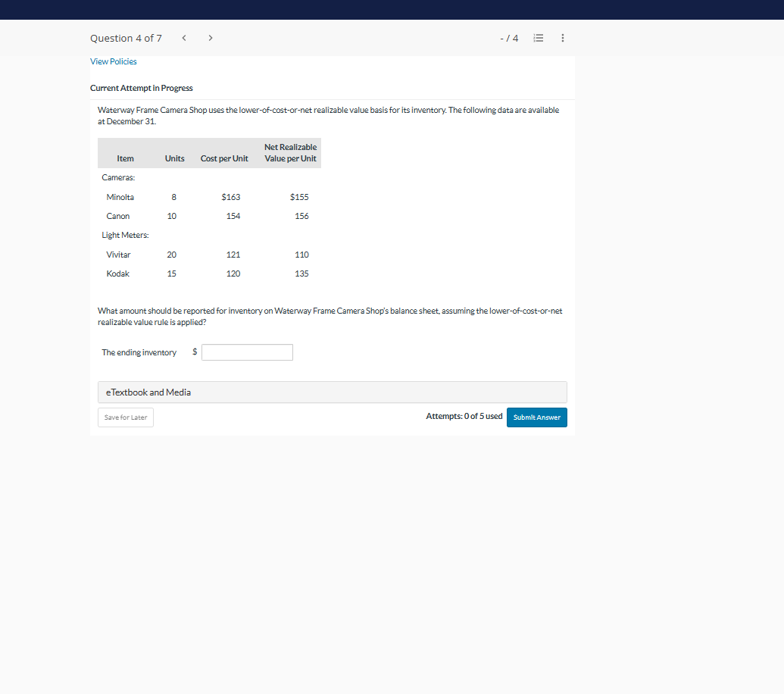Viewport: 784px width, 694px height.
Task: Expand the eTextbook and Media section
Action: tap(148, 392)
